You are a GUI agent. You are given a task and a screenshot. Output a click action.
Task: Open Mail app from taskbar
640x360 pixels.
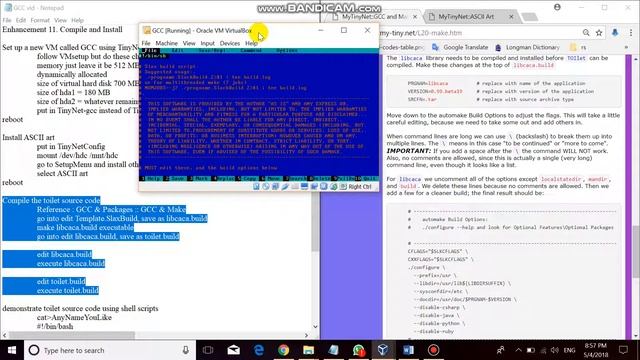[233, 350]
